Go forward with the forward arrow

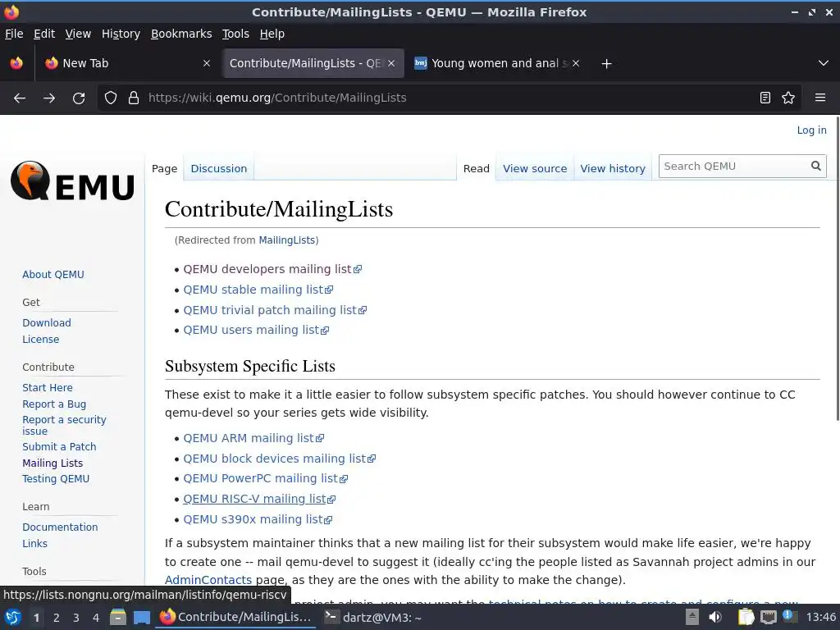(49, 98)
